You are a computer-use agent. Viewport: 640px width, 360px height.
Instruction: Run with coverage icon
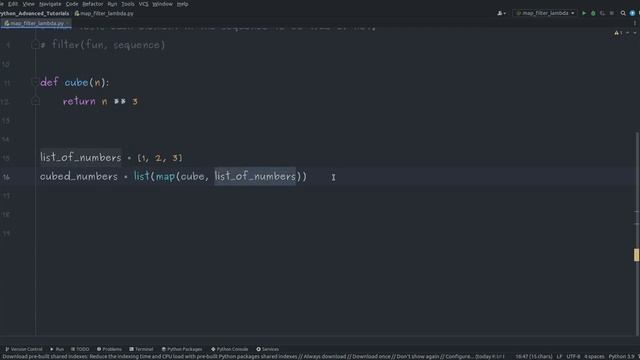click(602, 13)
